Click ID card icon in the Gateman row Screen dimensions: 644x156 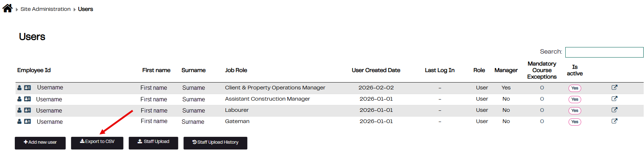(27, 121)
